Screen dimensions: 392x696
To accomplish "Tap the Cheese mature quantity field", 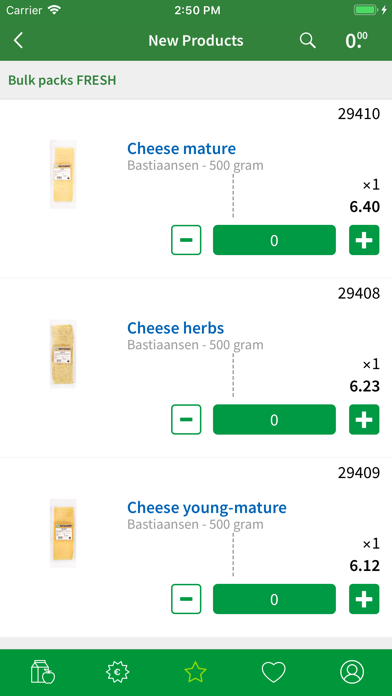I will pyautogui.click(x=274, y=240).
